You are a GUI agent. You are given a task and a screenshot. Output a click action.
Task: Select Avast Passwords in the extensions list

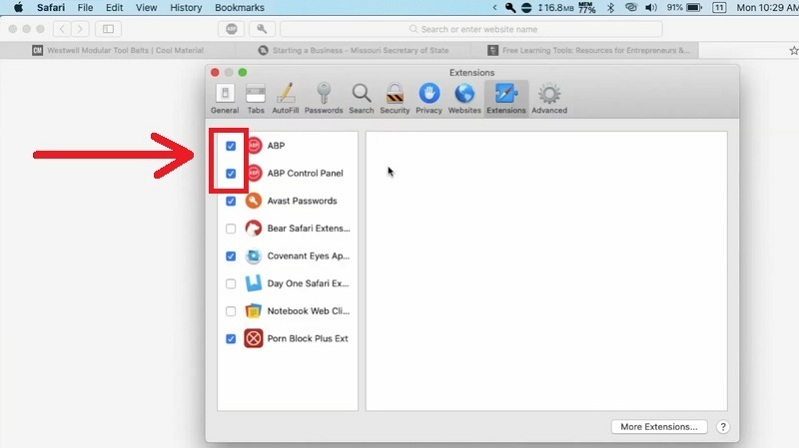301,201
